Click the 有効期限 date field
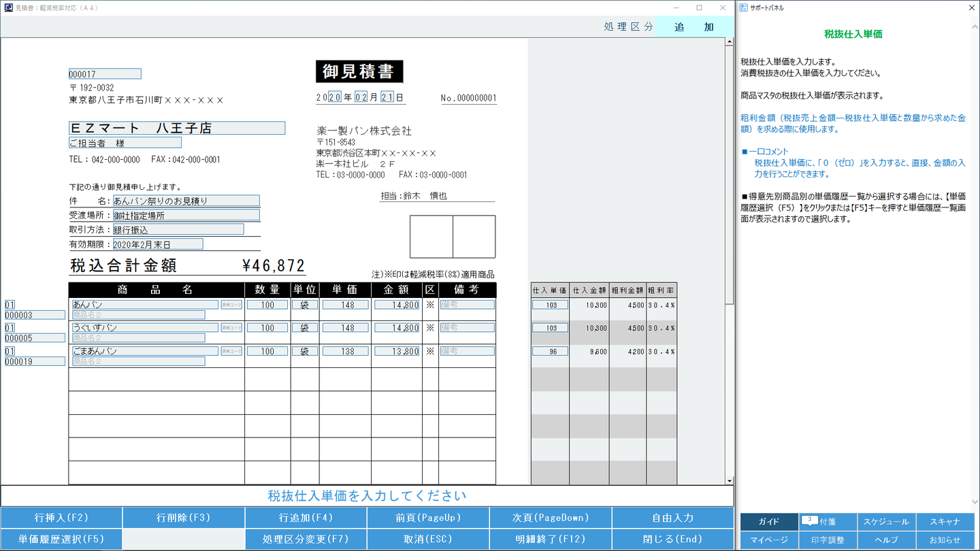The width and height of the screenshot is (980, 551). [157, 244]
